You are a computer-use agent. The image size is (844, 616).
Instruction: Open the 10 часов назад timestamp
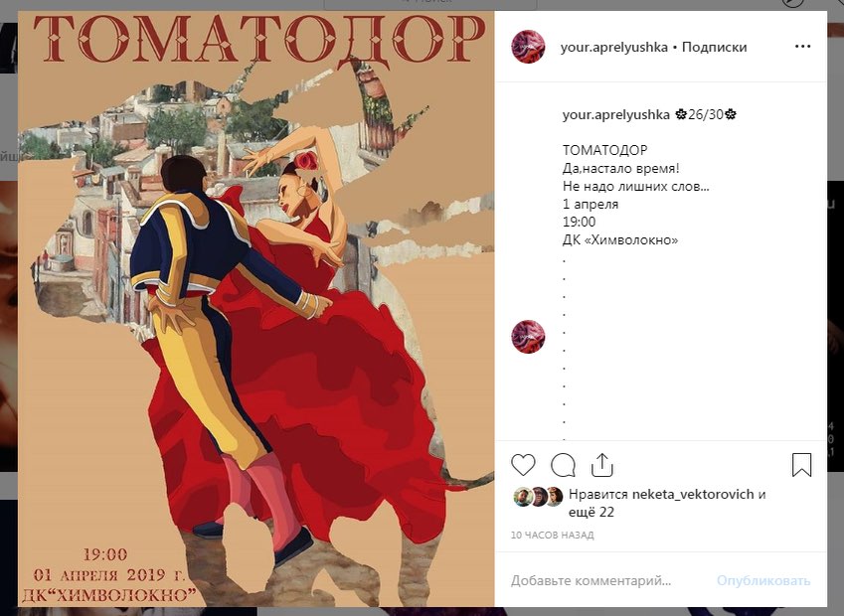click(x=553, y=535)
